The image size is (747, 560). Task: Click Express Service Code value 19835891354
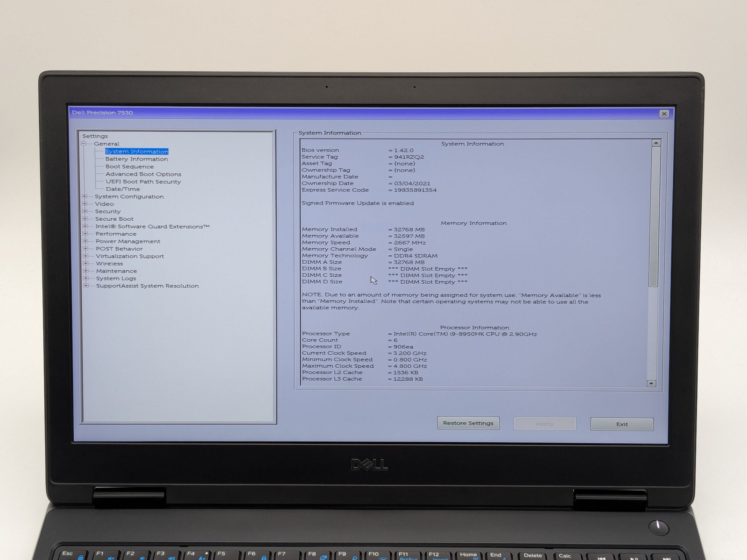pos(415,190)
